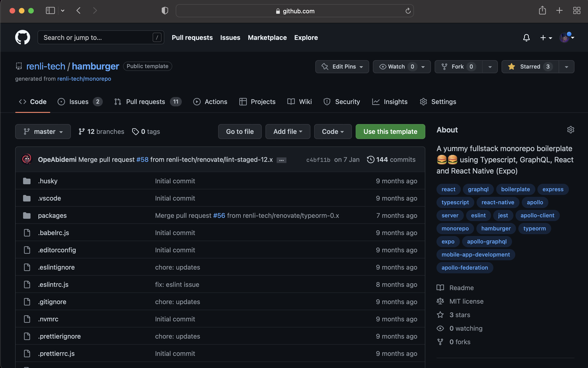Image resolution: width=588 pixels, height=368 pixels.
Task: Open the Edit Pins dropdown
Action: pyautogui.click(x=342, y=67)
